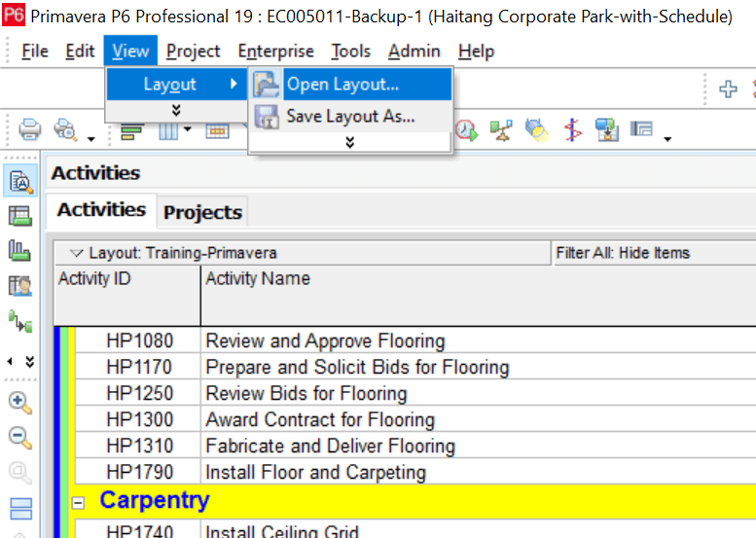Select activity HP1080 row
Screen dimensions: 756x538
[x=415, y=341]
